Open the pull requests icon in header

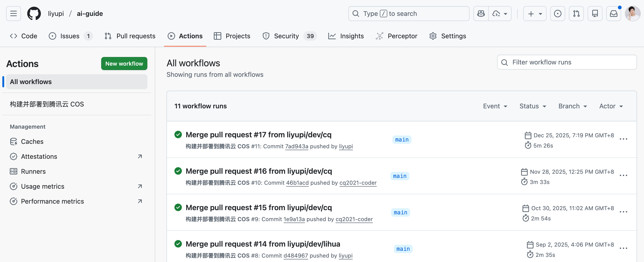[x=576, y=14]
